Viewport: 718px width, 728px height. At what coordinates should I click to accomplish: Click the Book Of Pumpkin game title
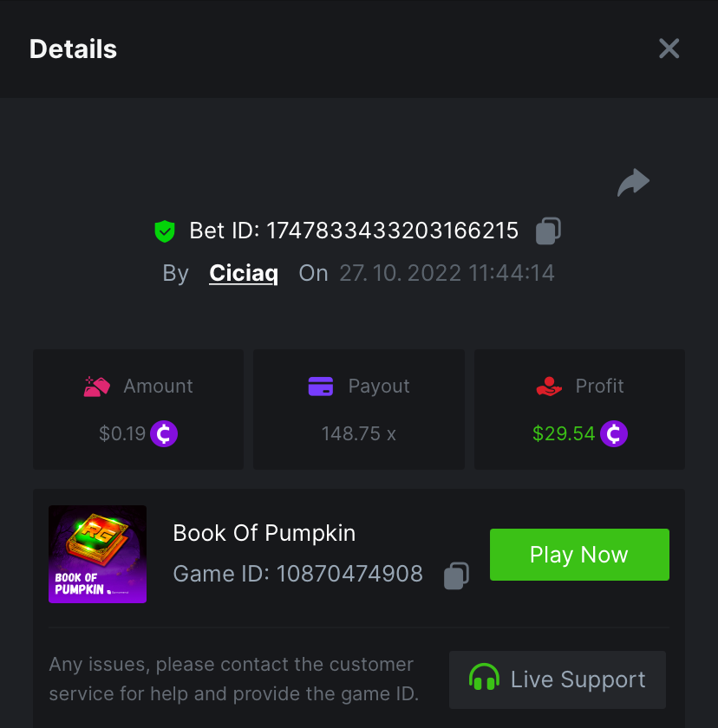[264, 533]
